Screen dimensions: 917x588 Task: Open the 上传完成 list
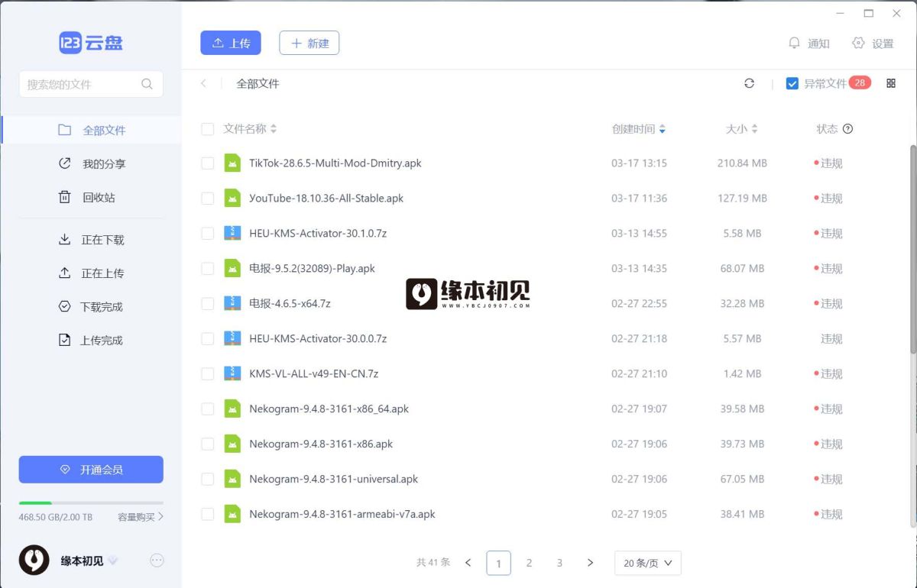coord(92,341)
